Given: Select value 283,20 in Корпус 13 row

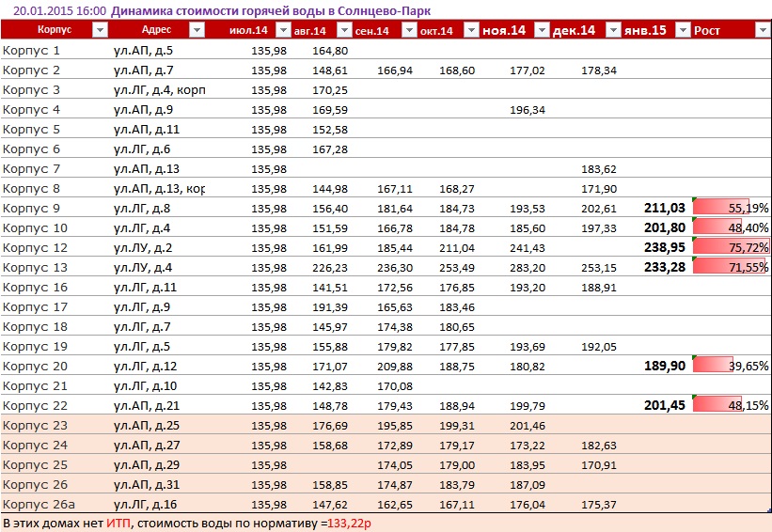Looking at the screenshot, I should pyautogui.click(x=528, y=268).
